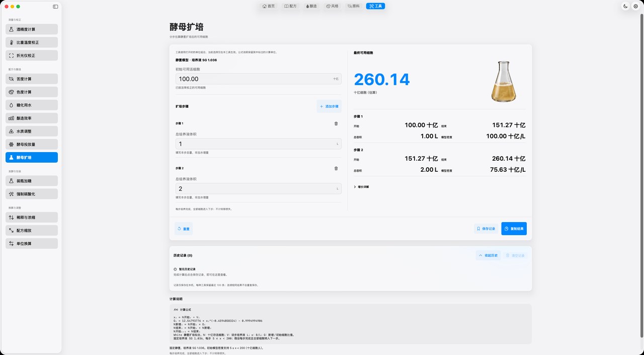This screenshot has height=355, width=644.
Task: Open 单位换算 swap icon item
Action: (x=32, y=243)
